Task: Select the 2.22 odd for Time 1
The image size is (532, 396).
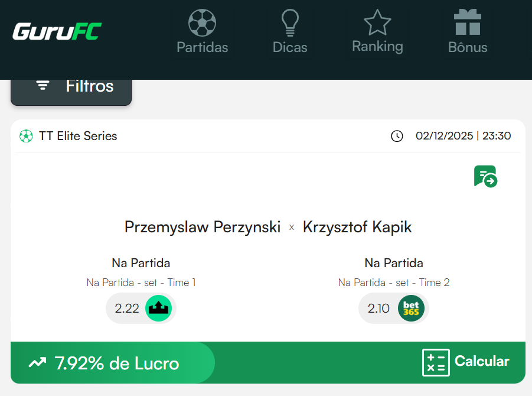Action: [141, 308]
